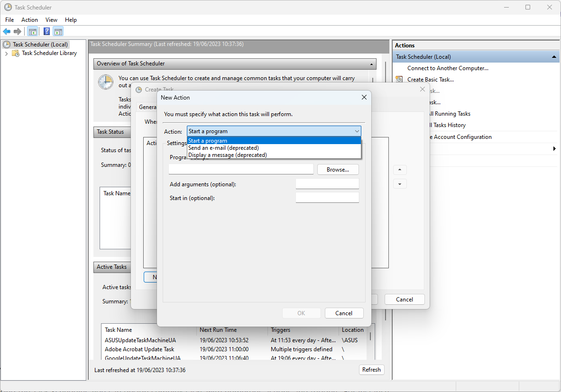Click the Add arguments (optional) field

pyautogui.click(x=327, y=184)
